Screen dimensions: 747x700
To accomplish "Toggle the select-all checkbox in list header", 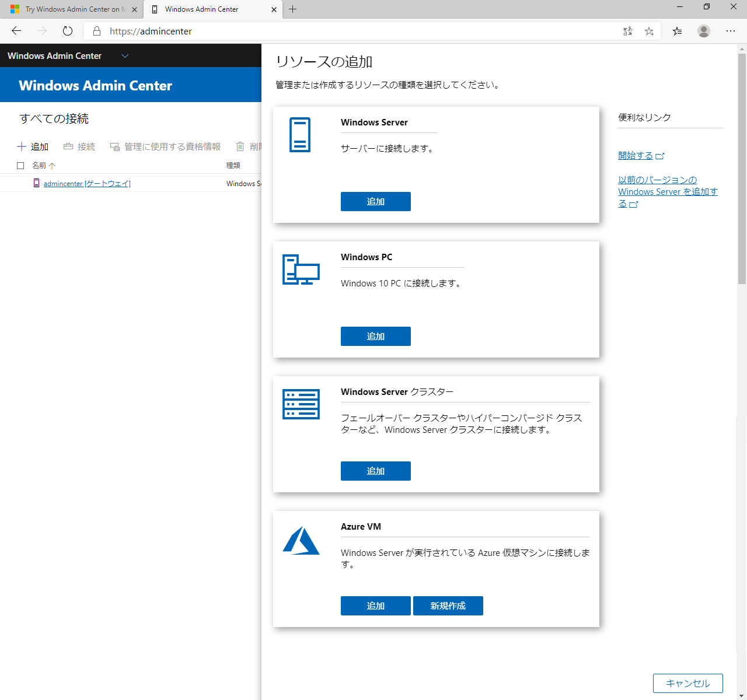I will 20,166.
